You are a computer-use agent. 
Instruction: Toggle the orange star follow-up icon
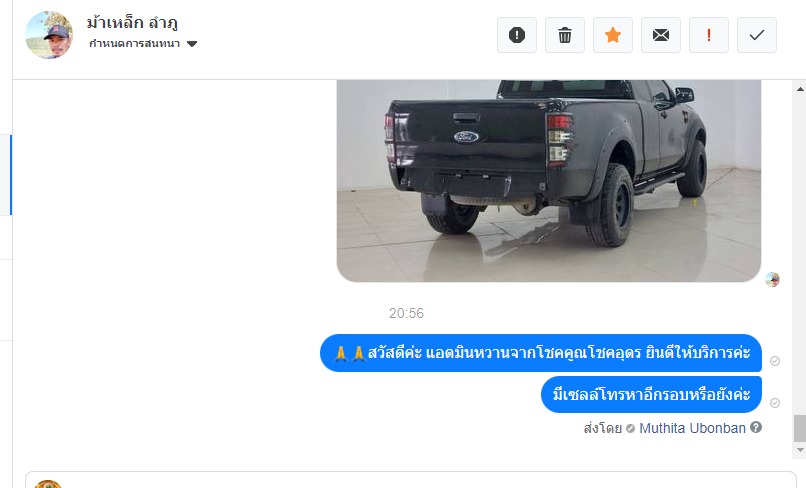[x=613, y=35]
